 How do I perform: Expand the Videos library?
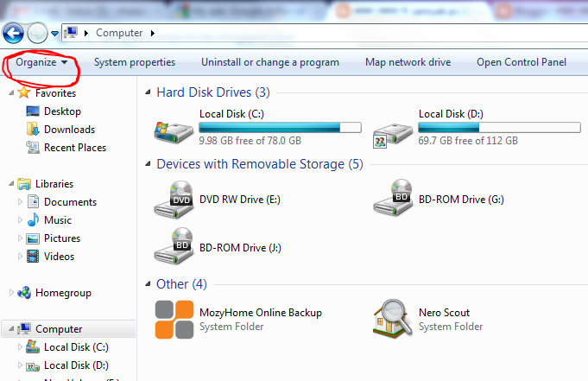coord(20,257)
